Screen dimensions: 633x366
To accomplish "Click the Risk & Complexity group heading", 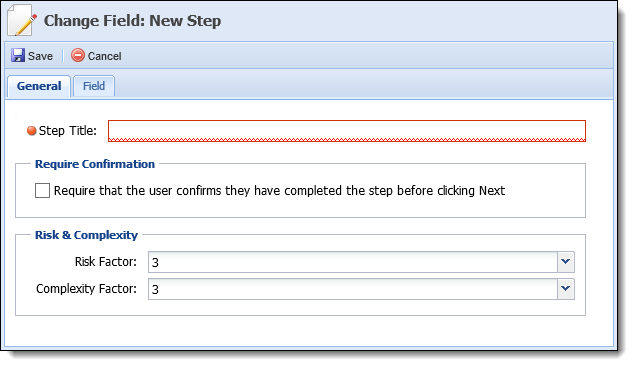I will pyautogui.click(x=86, y=235).
